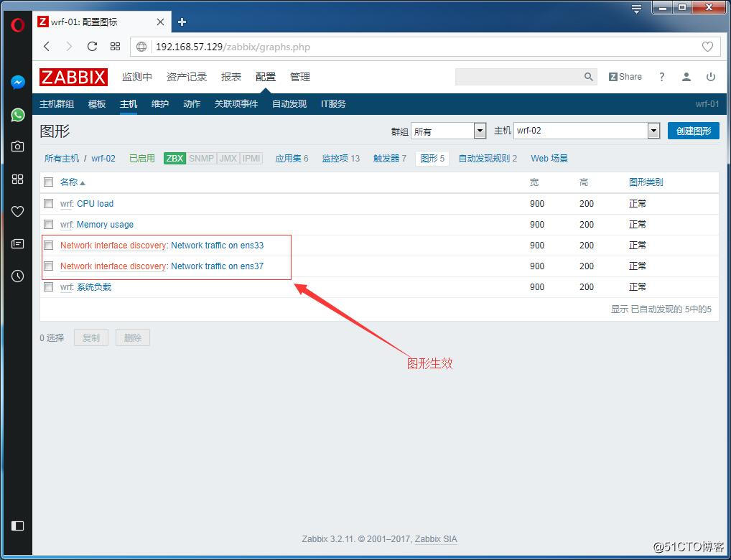This screenshot has height=560, width=731.
Task: Sort by 名称 column header
Action: [73, 182]
